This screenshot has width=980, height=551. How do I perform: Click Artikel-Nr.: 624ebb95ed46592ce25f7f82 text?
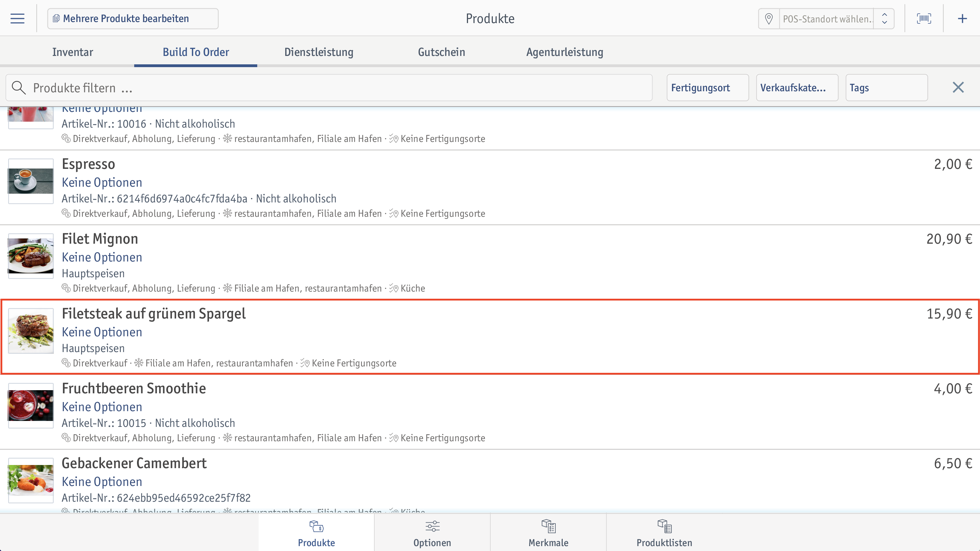click(156, 498)
